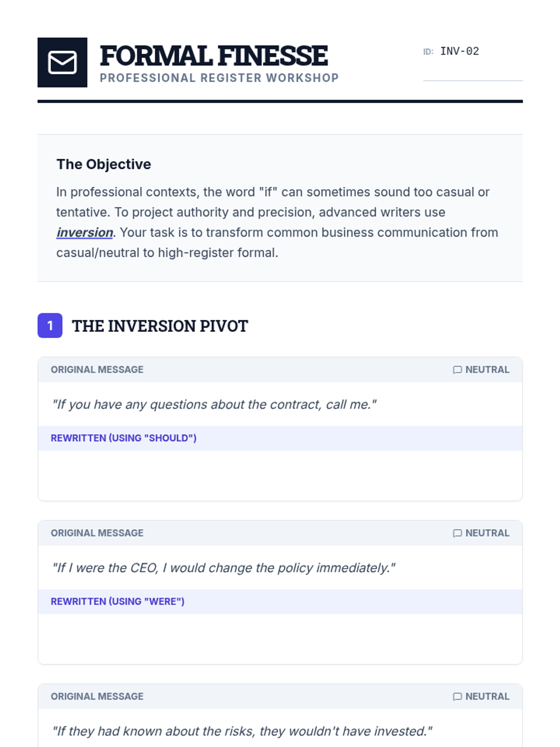
Task: Click the "If they had known" sentence
Action: (x=242, y=731)
